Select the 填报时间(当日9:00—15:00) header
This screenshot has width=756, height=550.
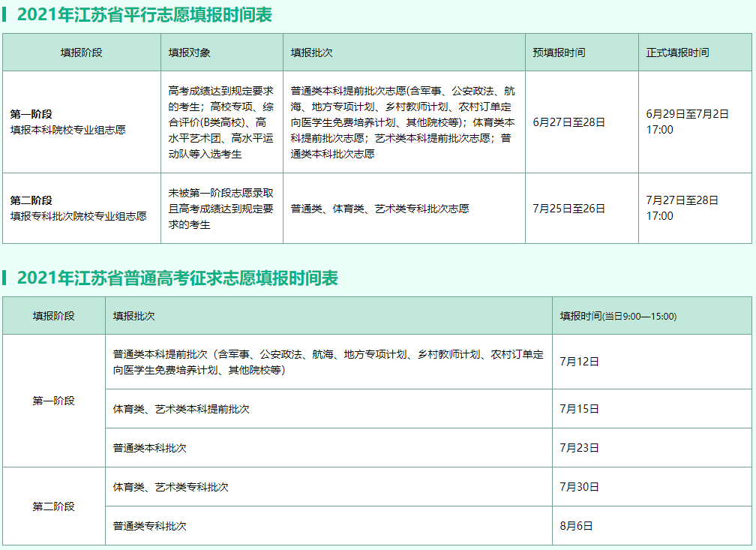618,316
